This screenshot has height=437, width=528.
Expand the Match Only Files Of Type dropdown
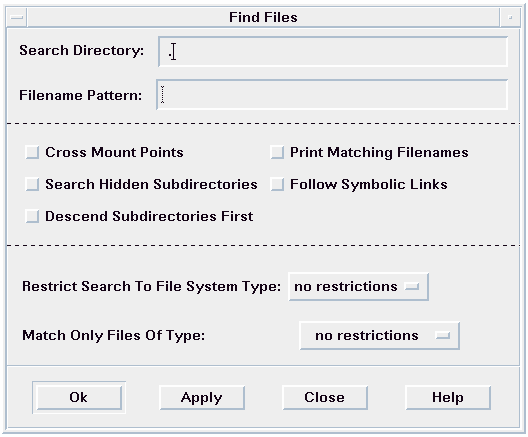point(380,336)
